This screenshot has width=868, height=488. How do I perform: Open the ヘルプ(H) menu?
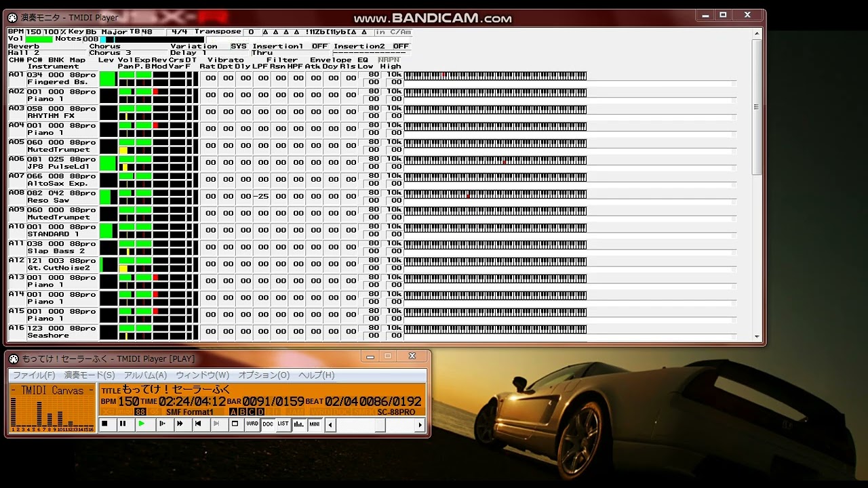(317, 375)
